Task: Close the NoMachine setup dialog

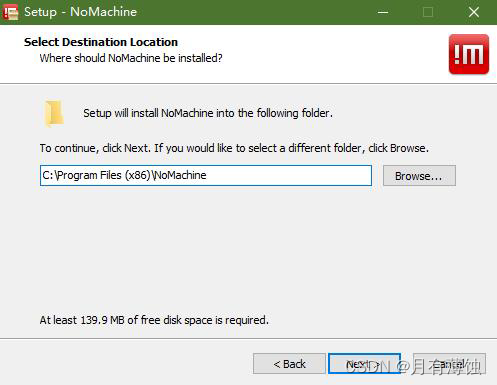Action: [x=473, y=12]
